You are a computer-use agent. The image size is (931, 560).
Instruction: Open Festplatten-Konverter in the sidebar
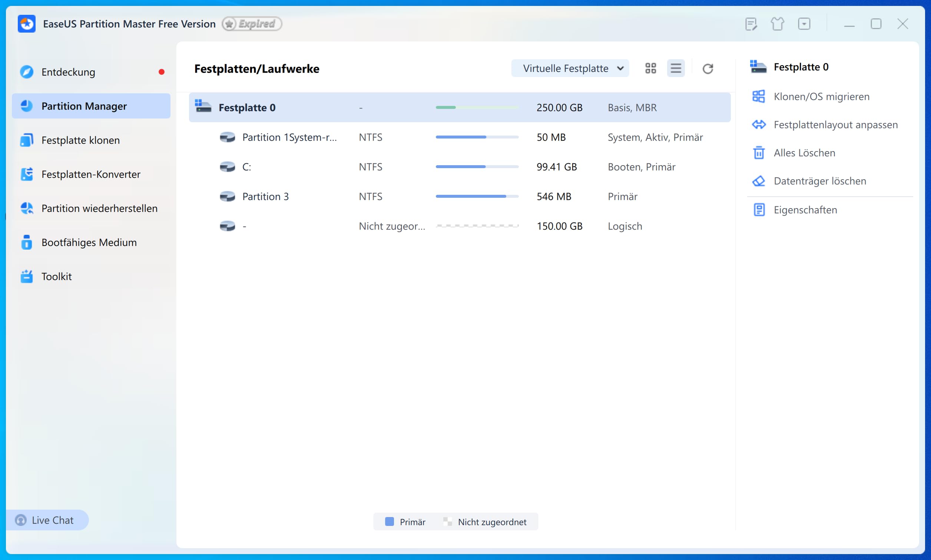point(91,174)
